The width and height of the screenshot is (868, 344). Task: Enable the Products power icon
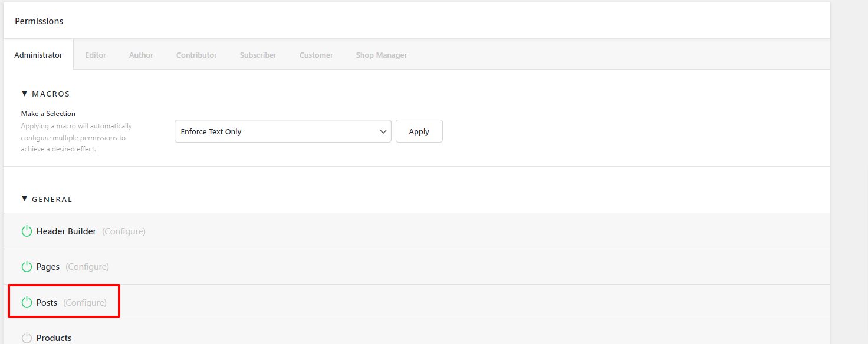[27, 338]
